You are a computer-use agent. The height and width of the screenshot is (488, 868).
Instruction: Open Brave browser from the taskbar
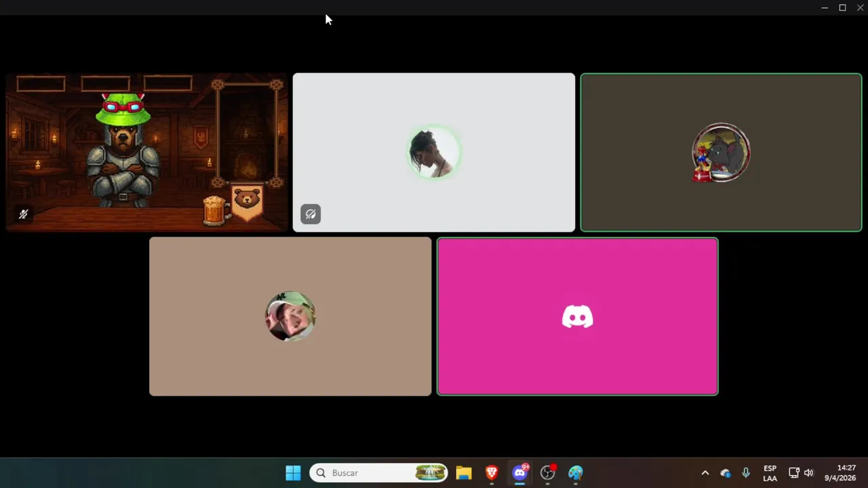pos(492,472)
